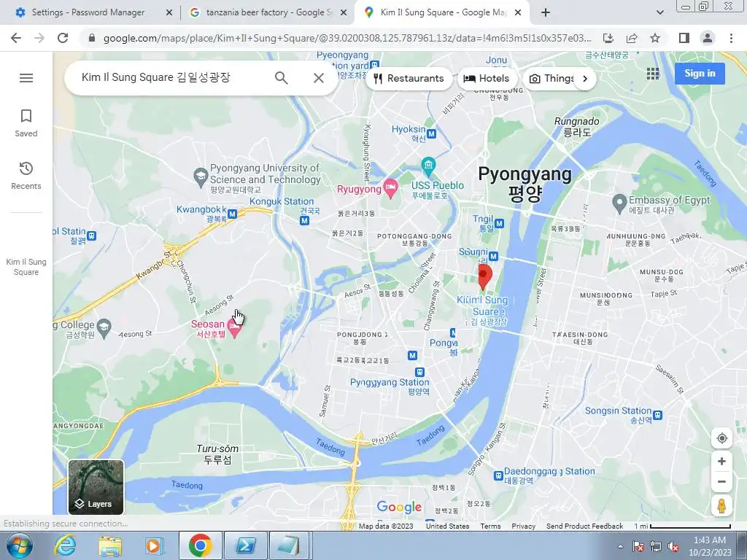Select the Seosan hotel marker
This screenshot has height=560, width=747.
coord(234,329)
